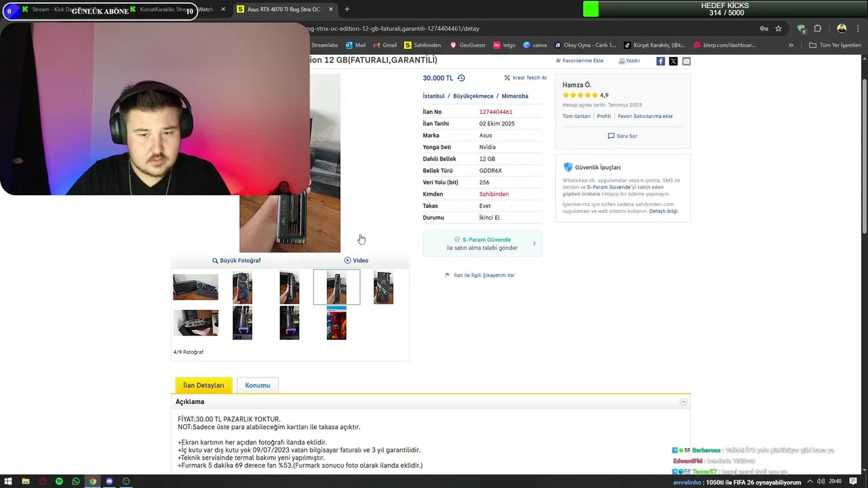Screen dimensions: 868x488
Task: Open Gmail bookmark
Action: click(384, 45)
